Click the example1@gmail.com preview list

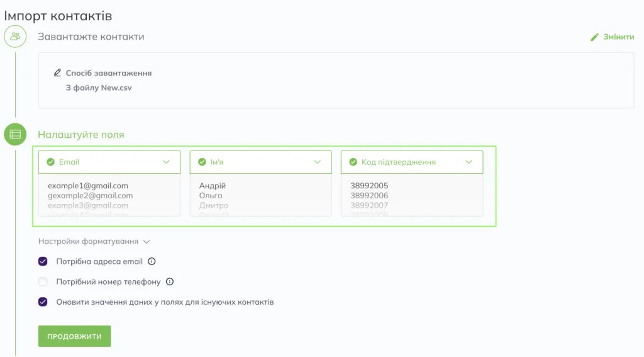[109, 195]
